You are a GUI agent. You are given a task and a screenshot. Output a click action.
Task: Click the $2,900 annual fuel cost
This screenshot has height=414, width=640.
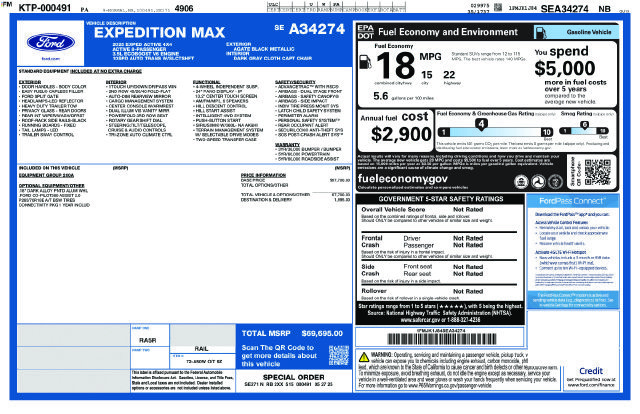click(401, 134)
